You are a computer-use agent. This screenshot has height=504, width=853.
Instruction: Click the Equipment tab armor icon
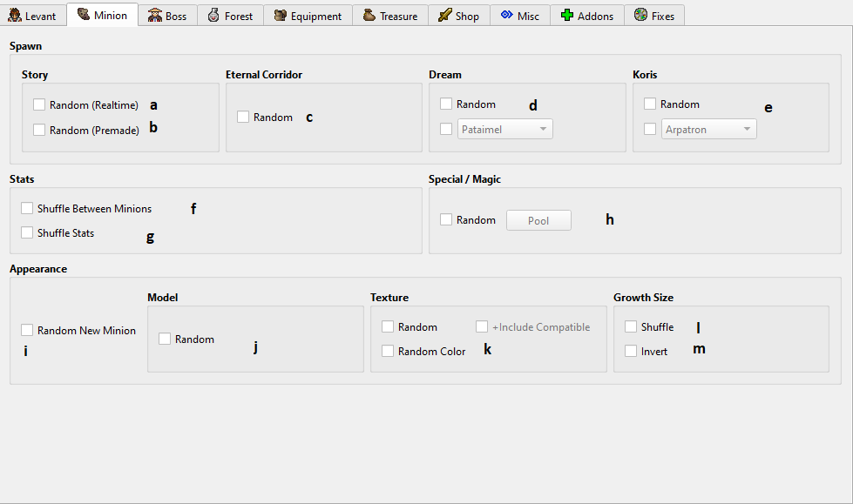[281, 15]
